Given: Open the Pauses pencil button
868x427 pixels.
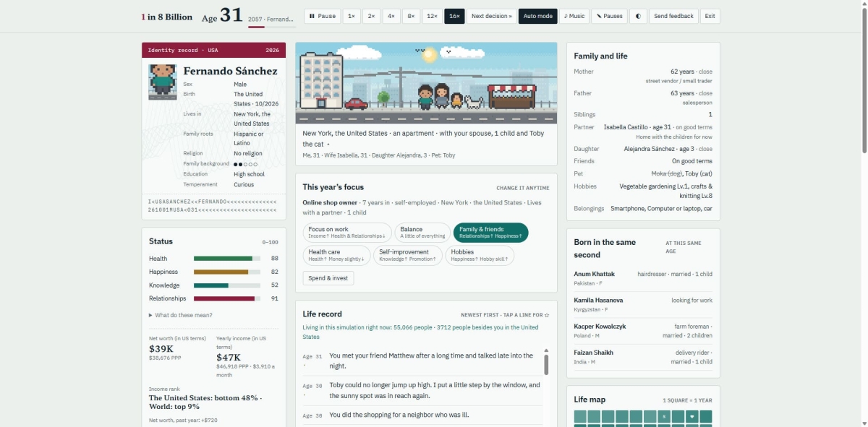Looking at the screenshot, I should pos(610,16).
